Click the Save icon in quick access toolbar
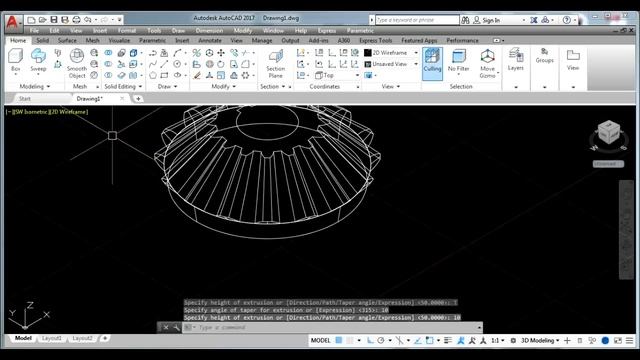The height and width of the screenshot is (360, 640). coord(54,20)
